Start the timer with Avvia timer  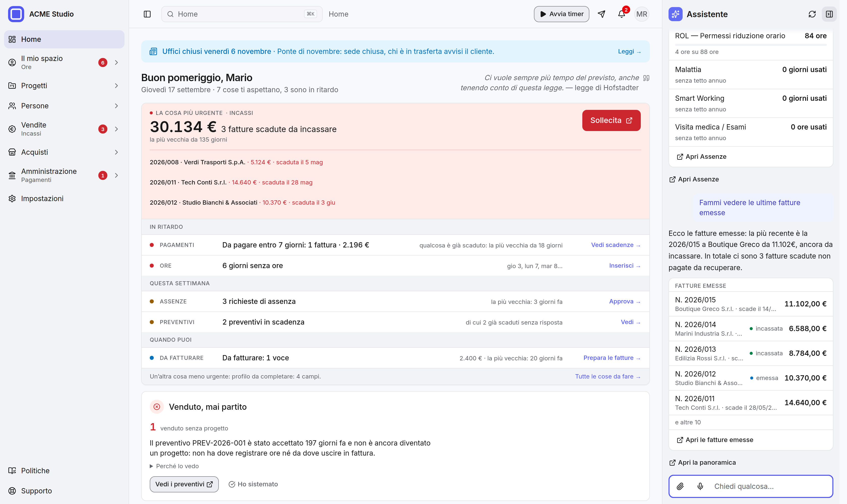pos(561,14)
